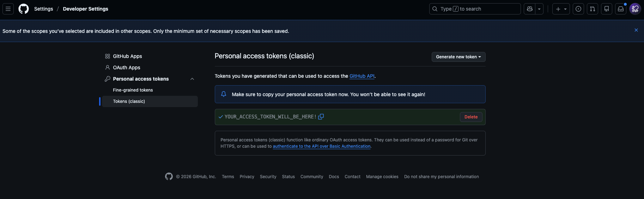Open Contact footer link
Viewport: 644px width, 199px height.
click(352, 177)
